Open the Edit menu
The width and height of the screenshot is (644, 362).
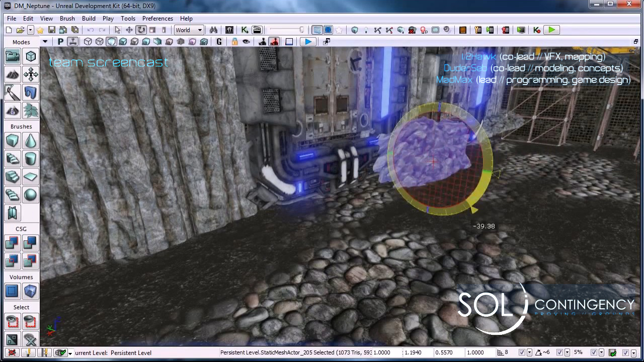[28, 19]
